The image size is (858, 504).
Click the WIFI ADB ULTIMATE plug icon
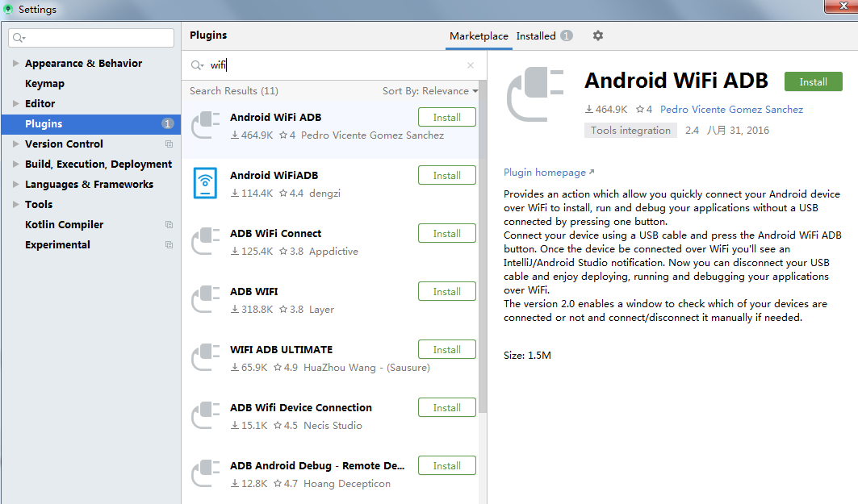pos(206,357)
